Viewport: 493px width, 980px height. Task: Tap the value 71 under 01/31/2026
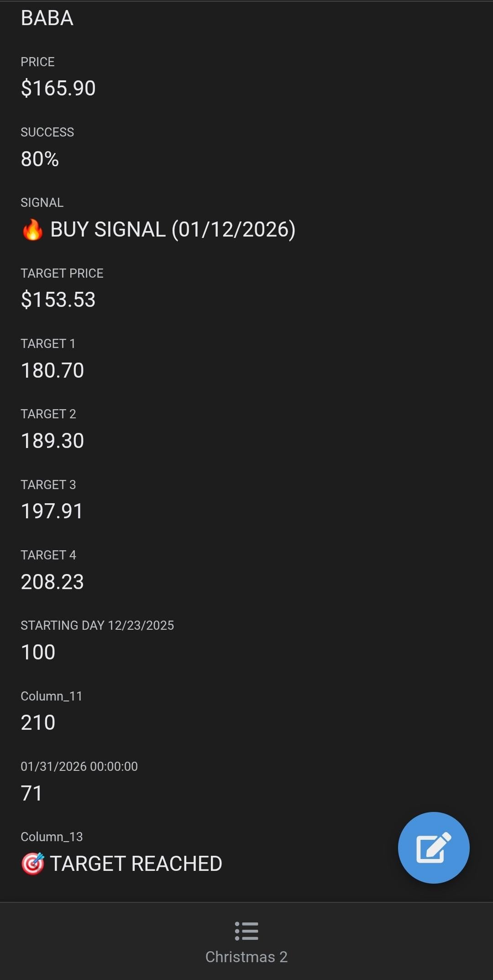click(x=31, y=793)
